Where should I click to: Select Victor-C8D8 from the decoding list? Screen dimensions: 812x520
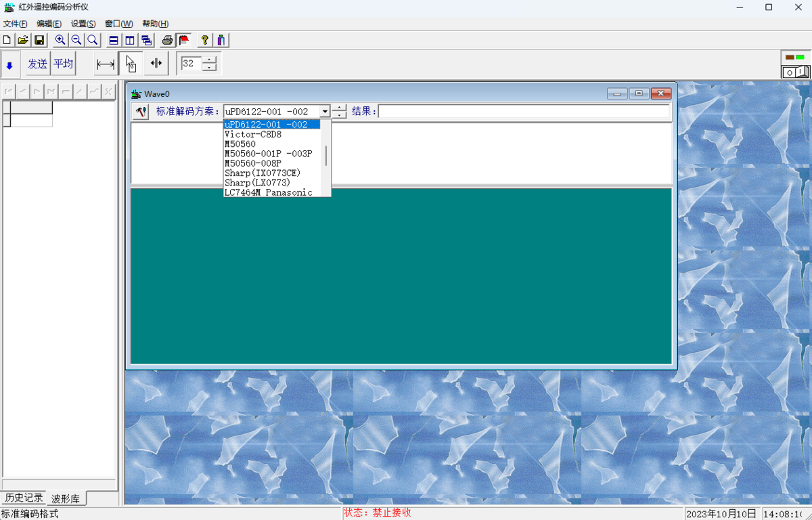[x=253, y=134]
